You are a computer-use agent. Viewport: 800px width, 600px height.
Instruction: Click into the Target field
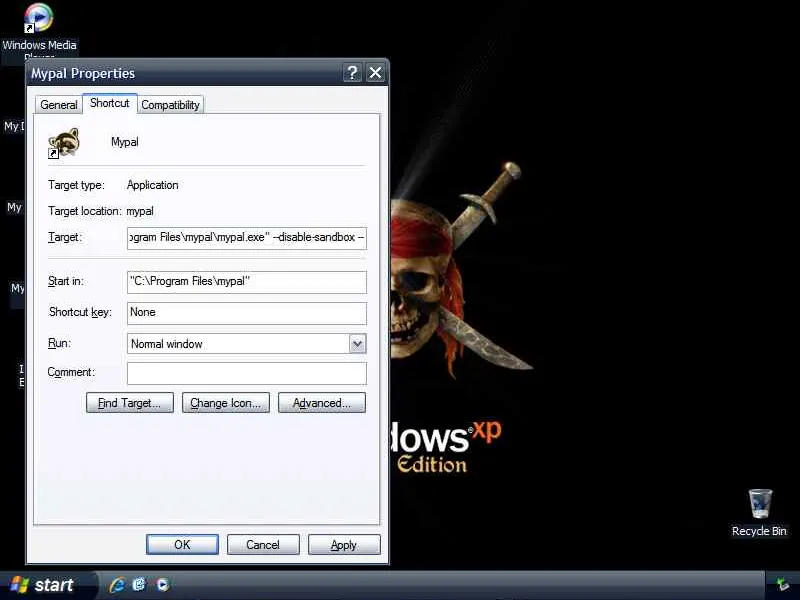(247, 238)
